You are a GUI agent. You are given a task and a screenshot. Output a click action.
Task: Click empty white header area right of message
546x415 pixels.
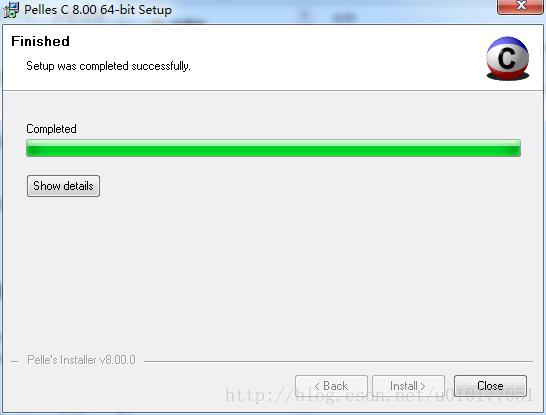click(x=334, y=59)
